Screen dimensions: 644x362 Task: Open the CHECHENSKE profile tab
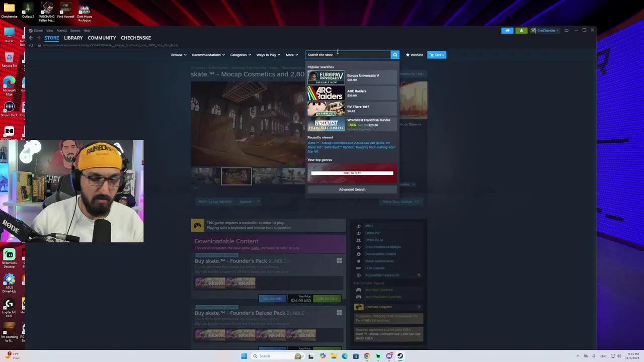(136, 38)
